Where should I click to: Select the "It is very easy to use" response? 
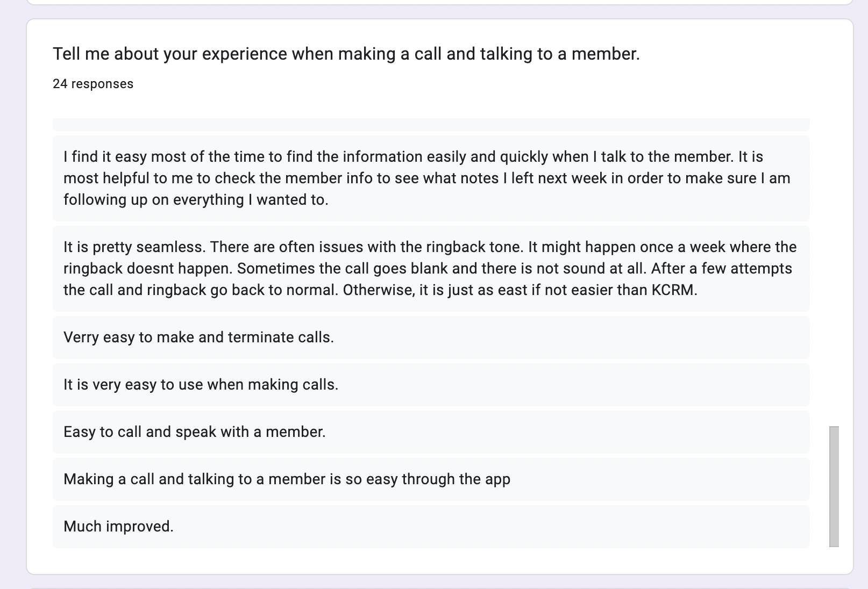coord(431,384)
